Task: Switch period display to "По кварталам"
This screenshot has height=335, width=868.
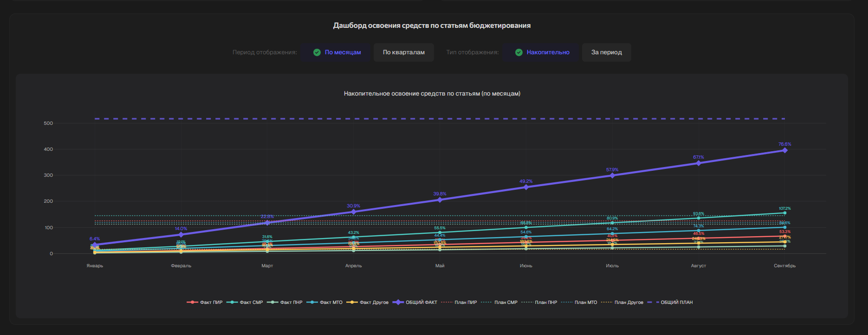Action: 403,52
